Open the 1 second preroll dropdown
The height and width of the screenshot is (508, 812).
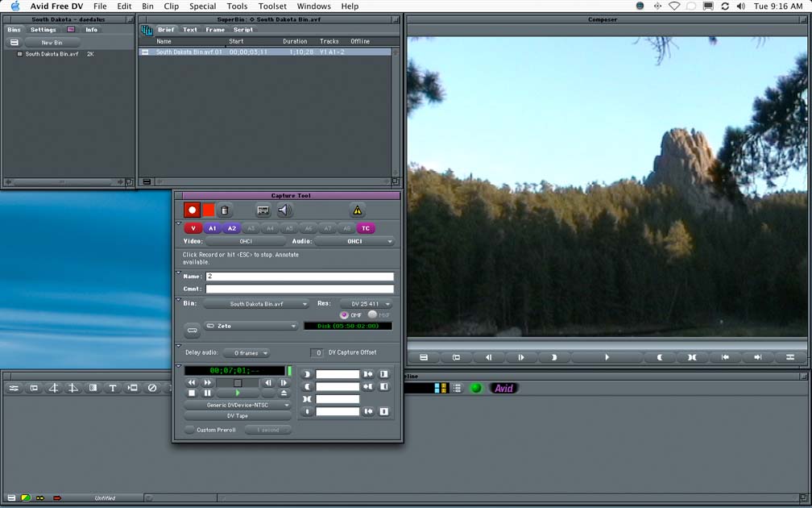click(x=267, y=430)
